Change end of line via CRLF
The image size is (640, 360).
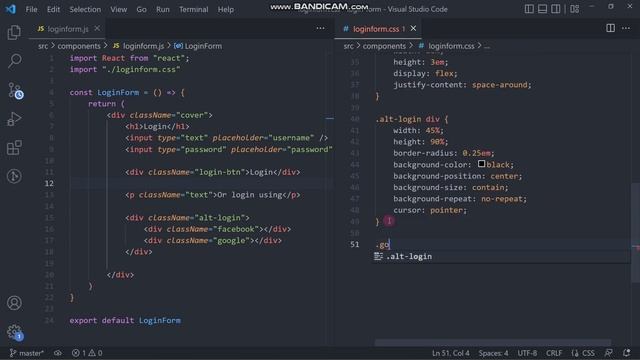[x=554, y=353]
